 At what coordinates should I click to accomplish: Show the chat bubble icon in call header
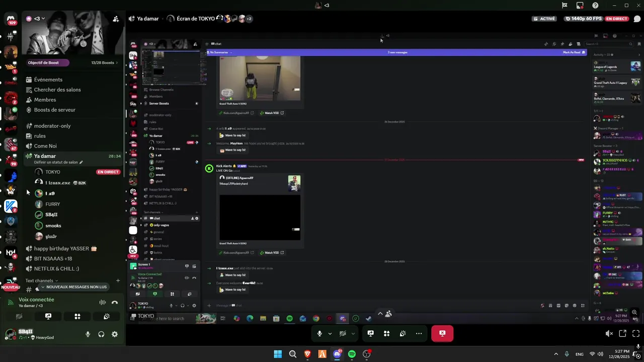(637, 19)
